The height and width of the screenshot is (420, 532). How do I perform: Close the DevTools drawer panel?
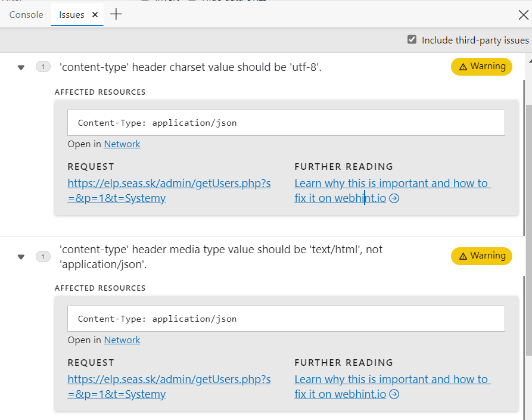coord(524,14)
